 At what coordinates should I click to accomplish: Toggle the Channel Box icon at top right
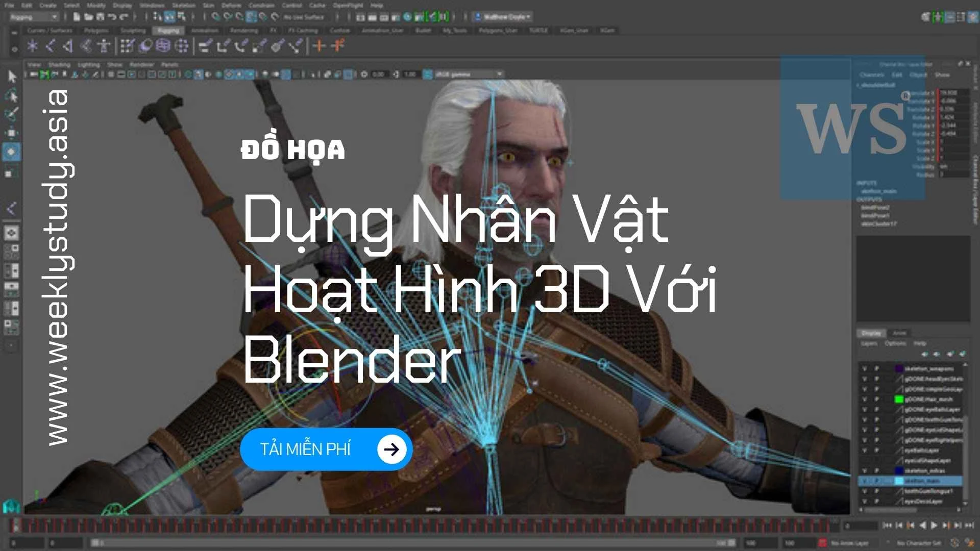pos(972,17)
